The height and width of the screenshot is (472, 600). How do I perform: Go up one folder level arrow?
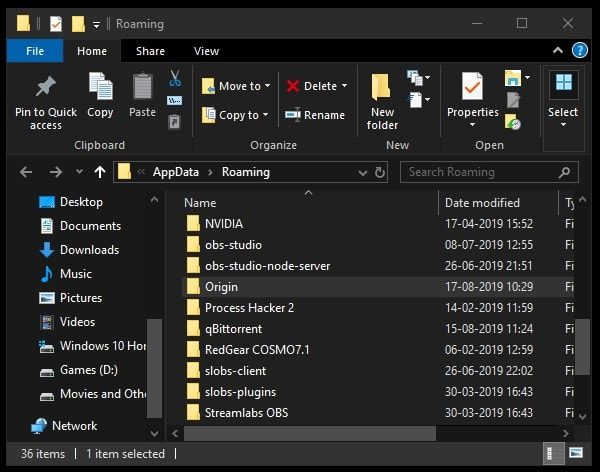click(100, 172)
